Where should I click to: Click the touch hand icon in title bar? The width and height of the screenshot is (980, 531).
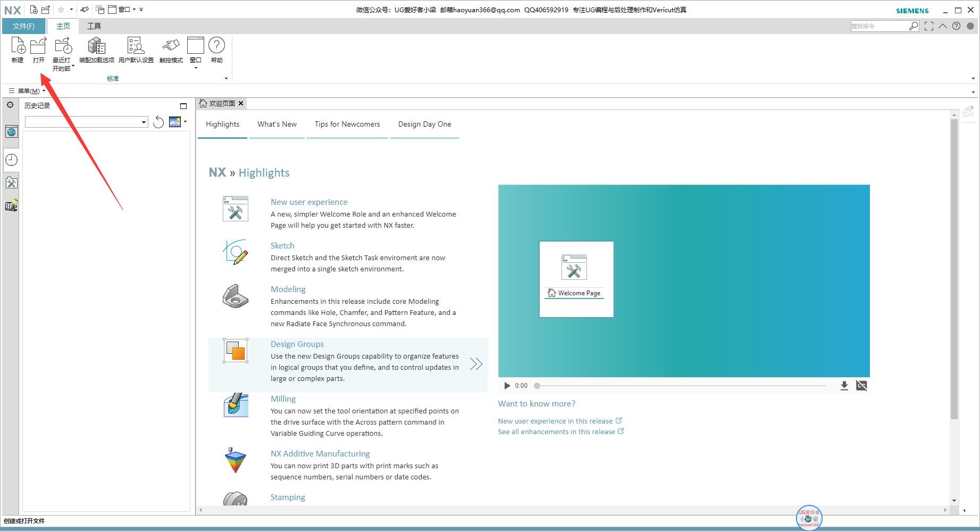click(x=84, y=10)
